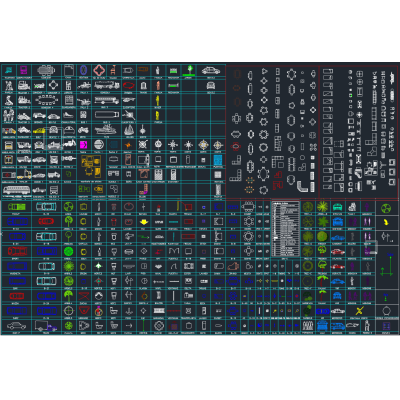Viewport: 400px width, 400px height.
Task: Select the white sedan side-view block
Action: point(210,71)
